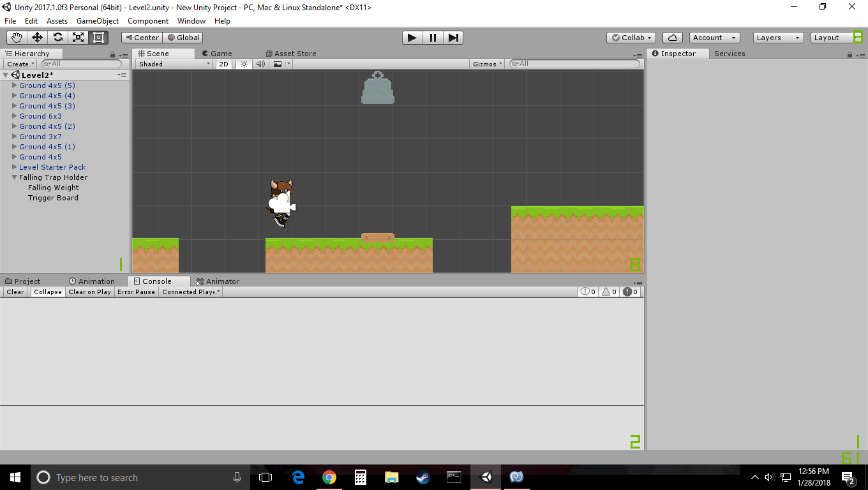The height and width of the screenshot is (490, 868).
Task: Expand the Ground 6x3 object
Action: pos(15,116)
